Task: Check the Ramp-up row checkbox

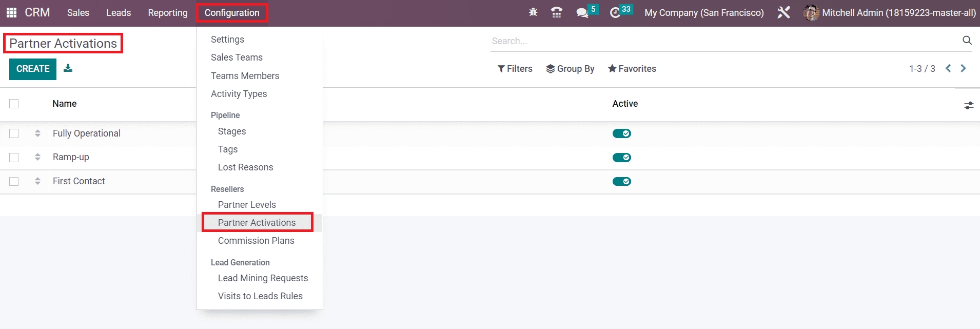Action: click(14, 158)
